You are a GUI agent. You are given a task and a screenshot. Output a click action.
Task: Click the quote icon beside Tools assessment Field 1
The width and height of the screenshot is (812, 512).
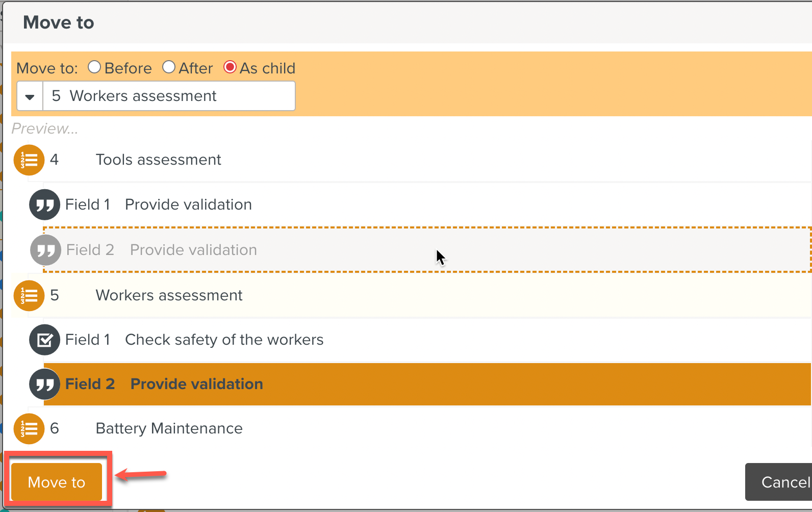(45, 205)
